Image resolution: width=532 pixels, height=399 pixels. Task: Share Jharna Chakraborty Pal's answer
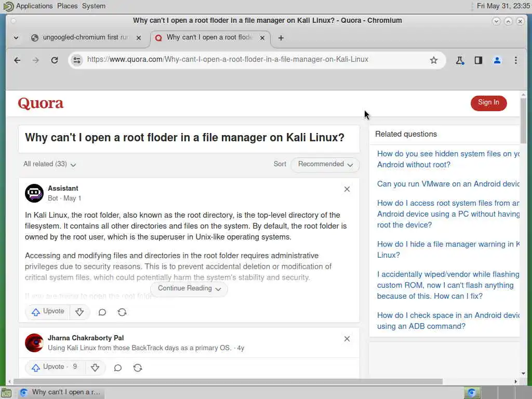[138, 368]
